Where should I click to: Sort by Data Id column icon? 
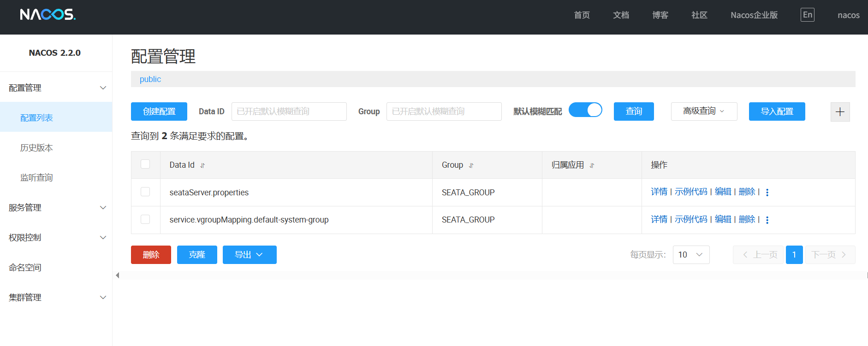tap(202, 165)
